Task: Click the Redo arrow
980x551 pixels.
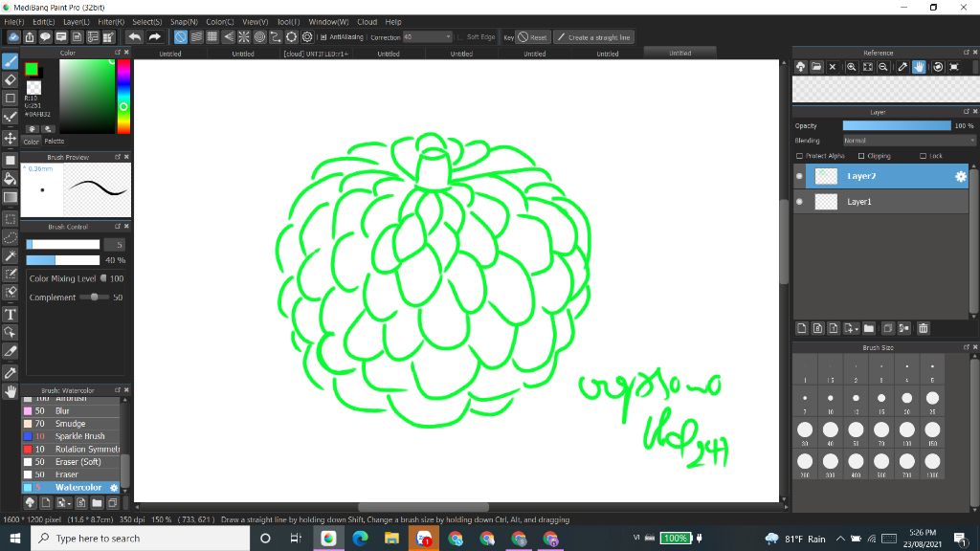Action: pos(154,37)
